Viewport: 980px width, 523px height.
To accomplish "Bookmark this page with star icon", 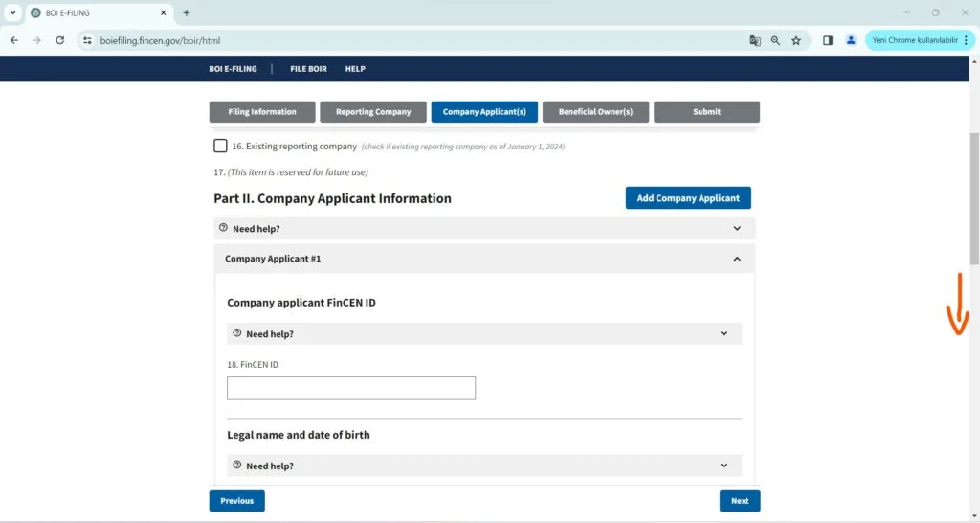I will point(796,40).
